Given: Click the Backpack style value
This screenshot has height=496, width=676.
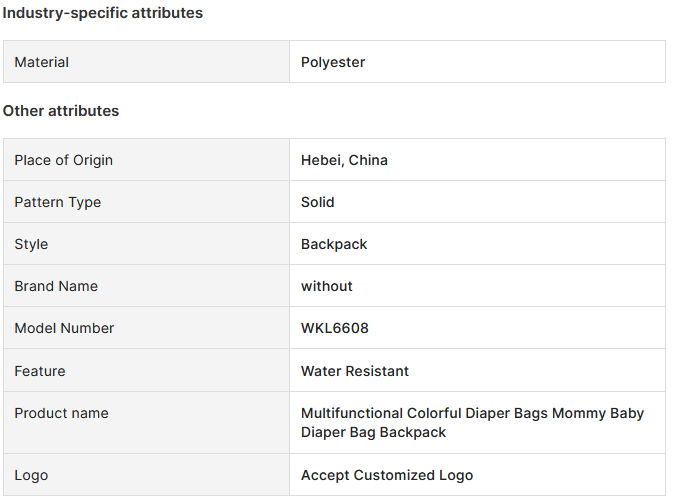Looking at the screenshot, I should click(x=334, y=244).
